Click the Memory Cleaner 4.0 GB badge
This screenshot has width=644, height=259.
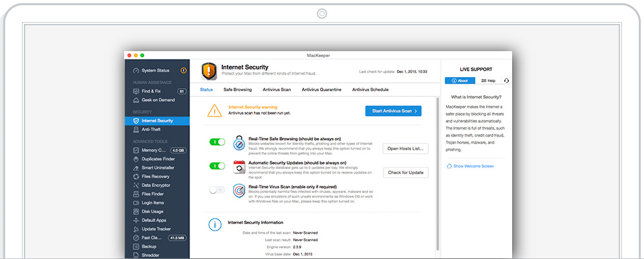point(178,150)
